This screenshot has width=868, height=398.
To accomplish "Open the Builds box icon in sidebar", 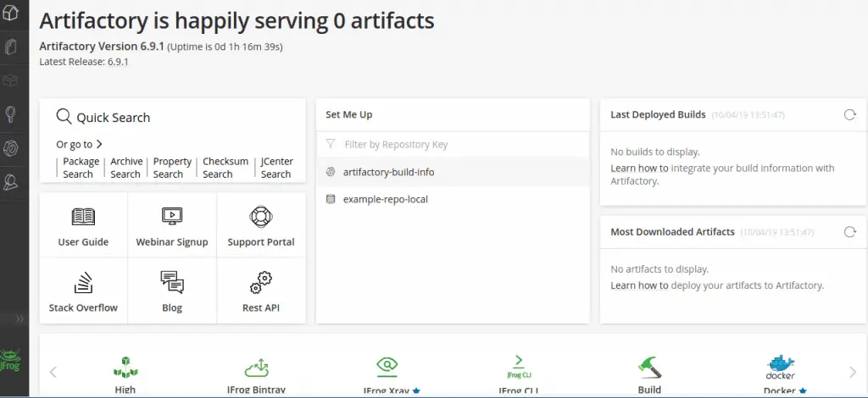I will pos(11,80).
